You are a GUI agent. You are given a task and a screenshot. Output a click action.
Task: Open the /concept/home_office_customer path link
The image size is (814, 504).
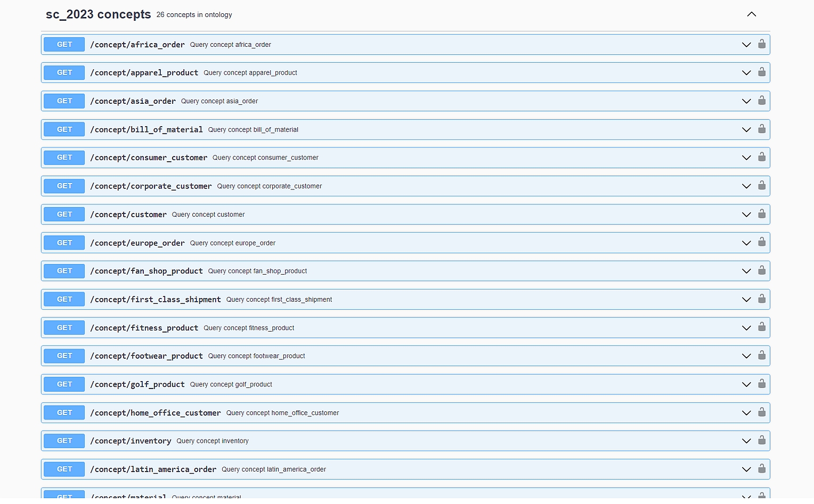pyautogui.click(x=156, y=413)
